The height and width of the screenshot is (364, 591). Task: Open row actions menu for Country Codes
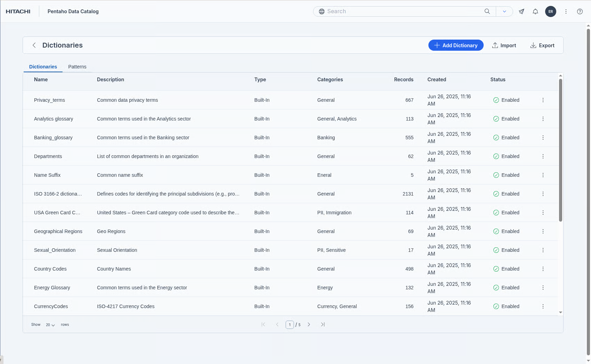pyautogui.click(x=543, y=269)
